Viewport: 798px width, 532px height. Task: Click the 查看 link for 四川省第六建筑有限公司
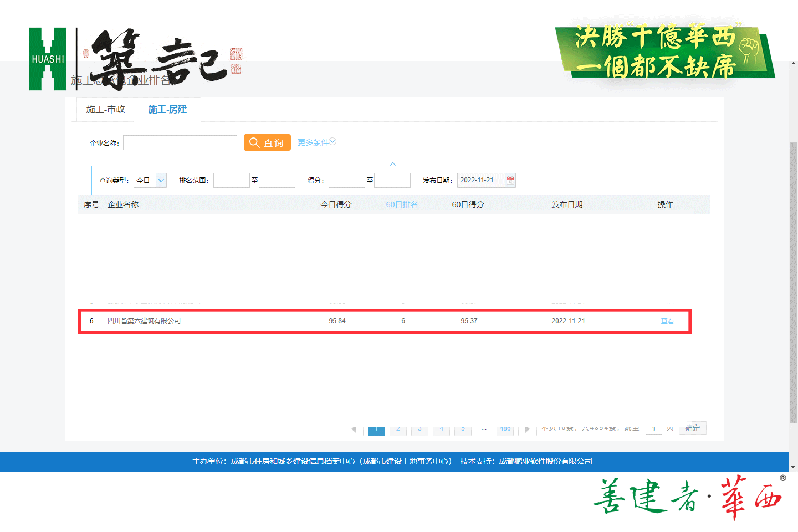(667, 321)
